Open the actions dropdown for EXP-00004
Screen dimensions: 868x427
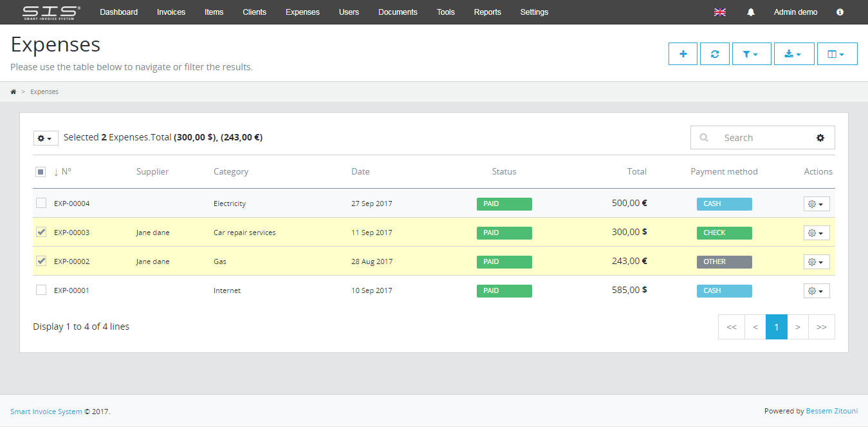coord(816,204)
